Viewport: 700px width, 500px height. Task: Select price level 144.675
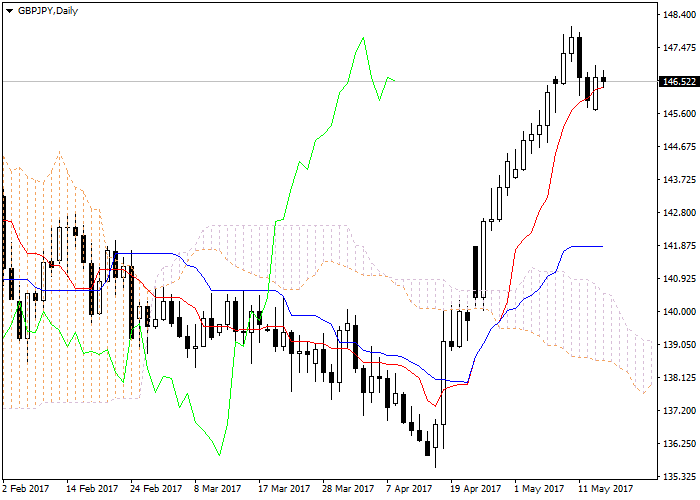(679, 147)
